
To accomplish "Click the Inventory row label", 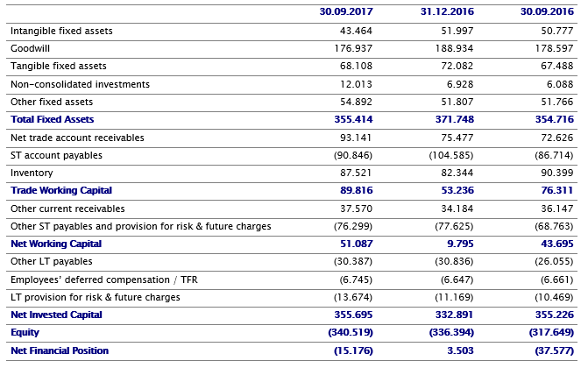I will point(32,173).
